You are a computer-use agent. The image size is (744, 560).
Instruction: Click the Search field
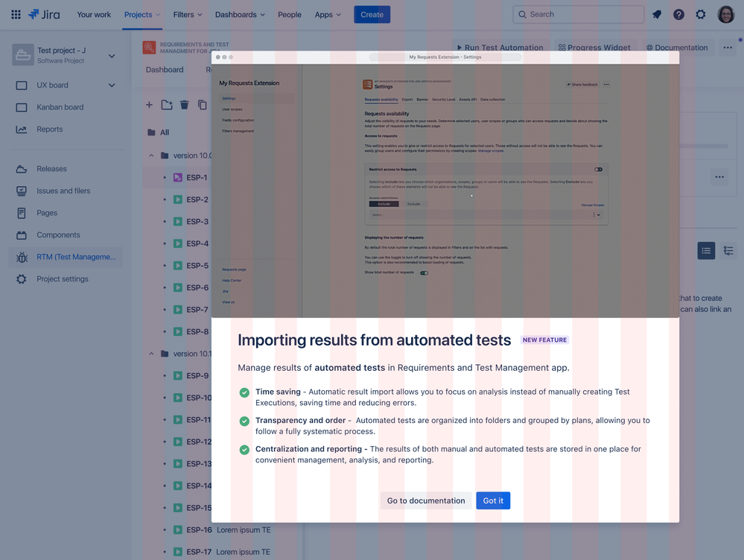click(579, 14)
